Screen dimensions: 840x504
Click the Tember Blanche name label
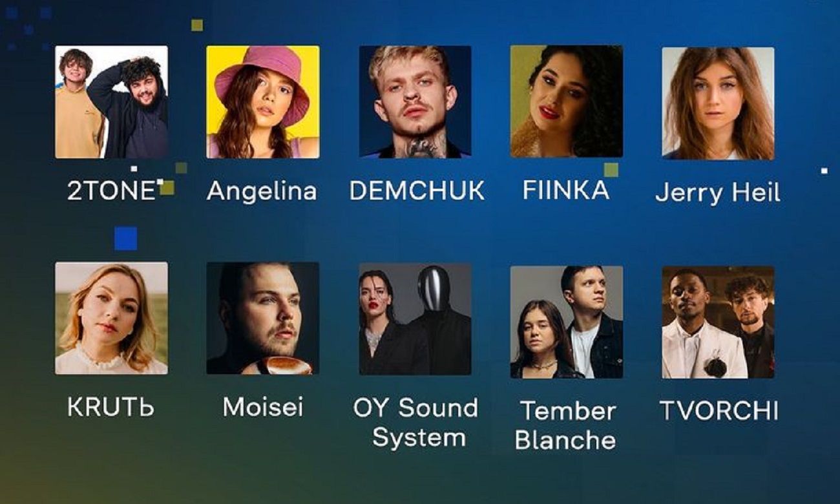click(x=565, y=425)
